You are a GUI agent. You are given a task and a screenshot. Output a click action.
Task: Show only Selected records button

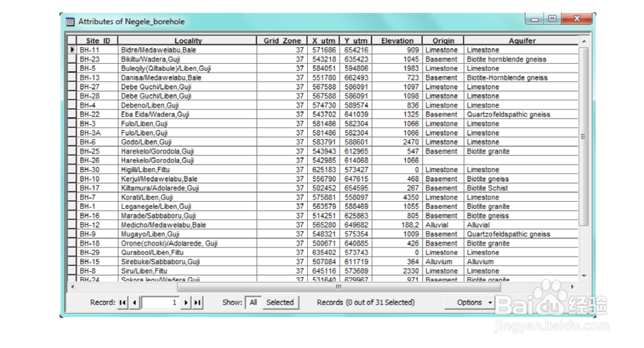click(x=279, y=302)
